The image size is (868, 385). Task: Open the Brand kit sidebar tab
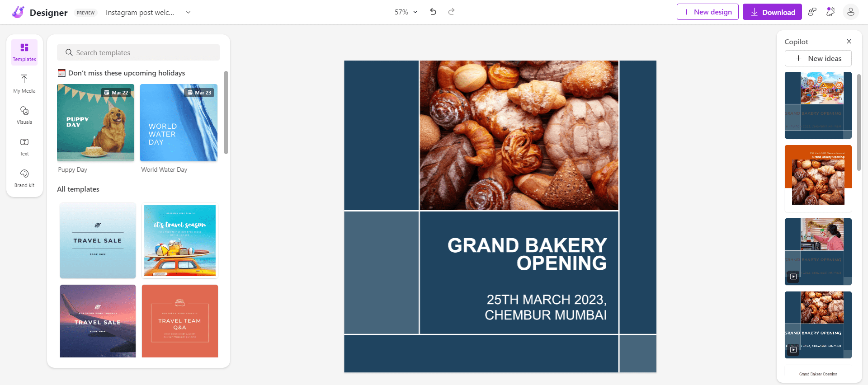tap(24, 178)
